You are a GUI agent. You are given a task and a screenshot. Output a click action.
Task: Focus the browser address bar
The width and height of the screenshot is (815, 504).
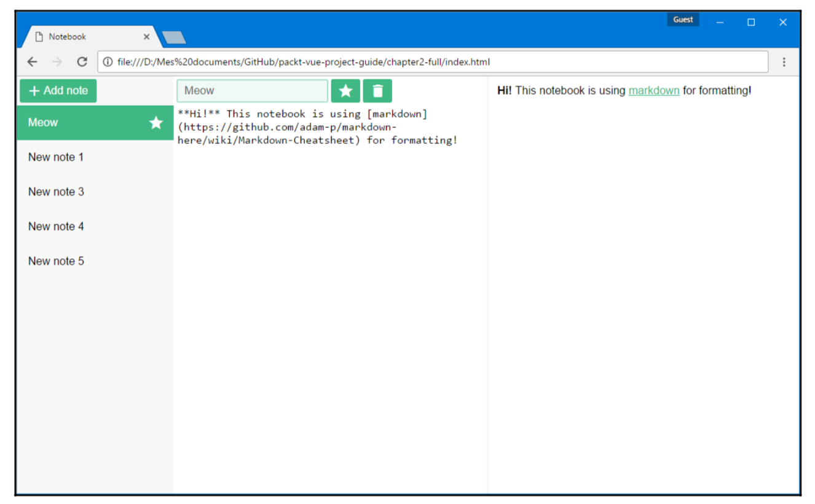tap(433, 62)
